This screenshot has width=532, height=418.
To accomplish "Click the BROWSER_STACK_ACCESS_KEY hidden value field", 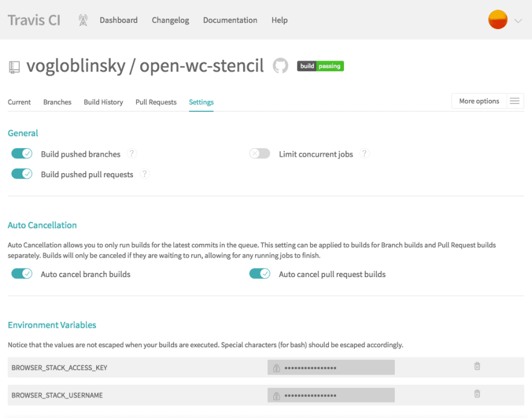I will pyautogui.click(x=331, y=367).
